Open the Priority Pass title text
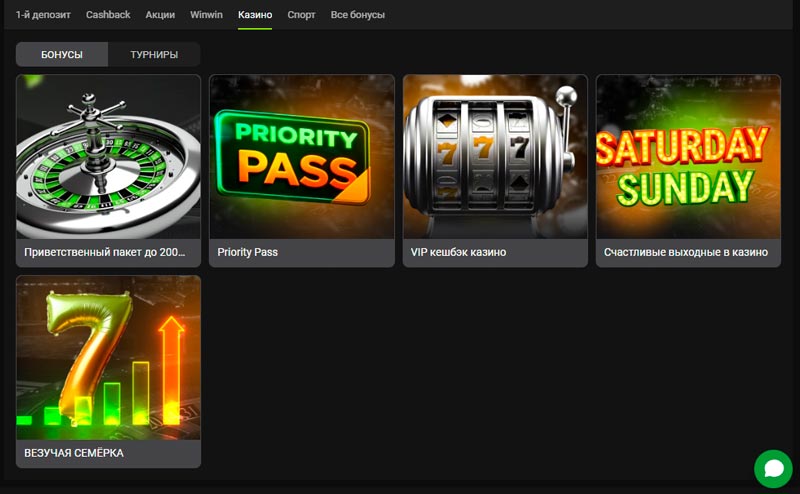 (x=247, y=252)
